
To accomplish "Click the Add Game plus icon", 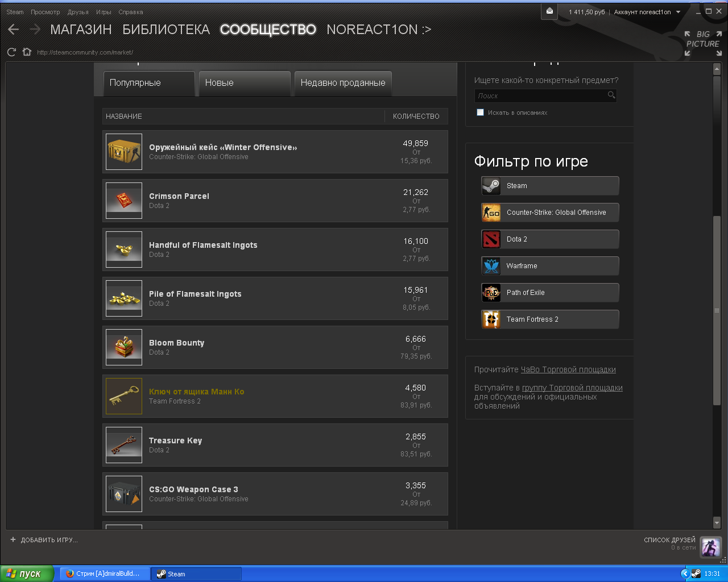I will point(13,540).
